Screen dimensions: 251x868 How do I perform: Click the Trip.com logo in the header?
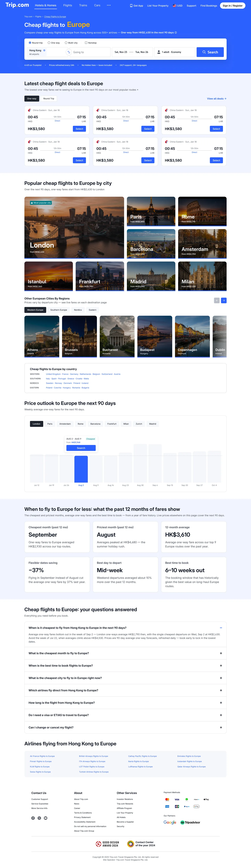click(17, 5)
